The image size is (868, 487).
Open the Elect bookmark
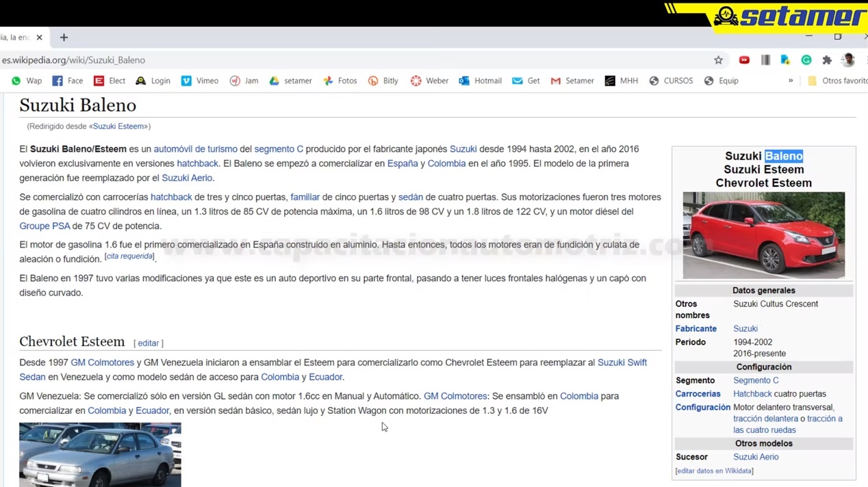(x=110, y=81)
